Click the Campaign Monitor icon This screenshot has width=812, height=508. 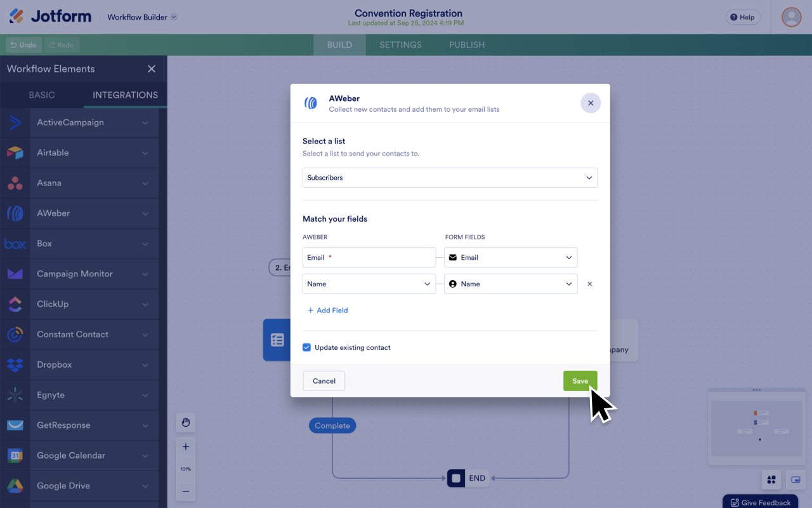point(15,274)
